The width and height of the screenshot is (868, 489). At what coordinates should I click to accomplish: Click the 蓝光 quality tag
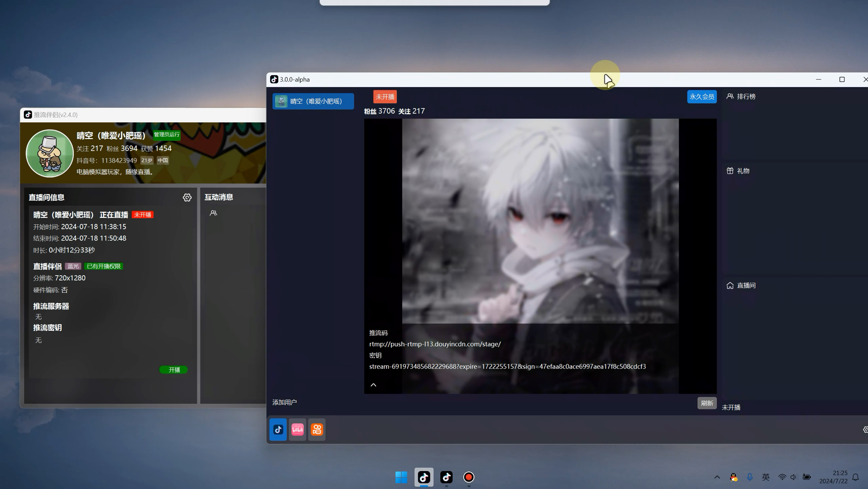pyautogui.click(x=73, y=266)
